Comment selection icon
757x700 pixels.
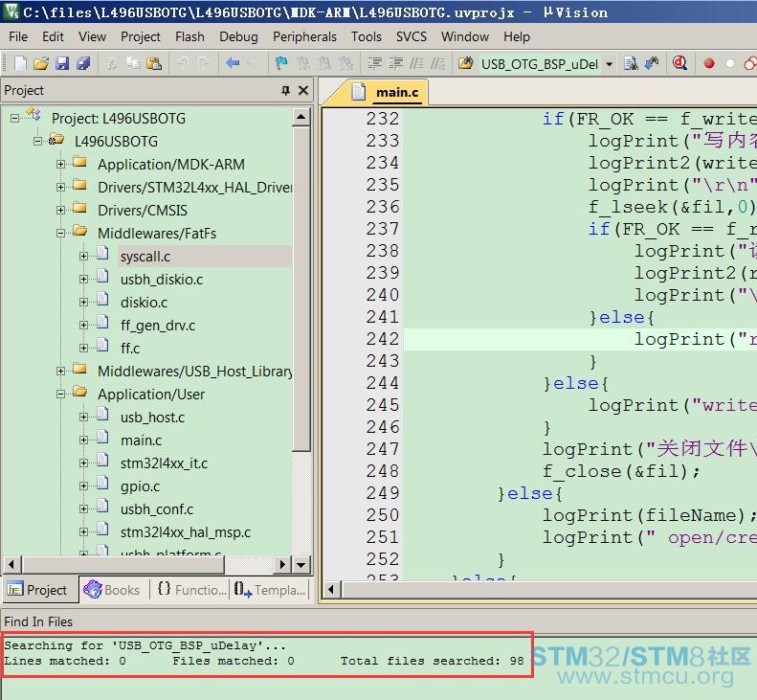[416, 63]
